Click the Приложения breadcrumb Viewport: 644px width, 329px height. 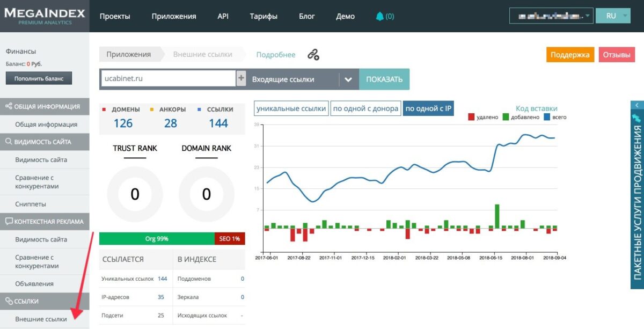point(129,54)
